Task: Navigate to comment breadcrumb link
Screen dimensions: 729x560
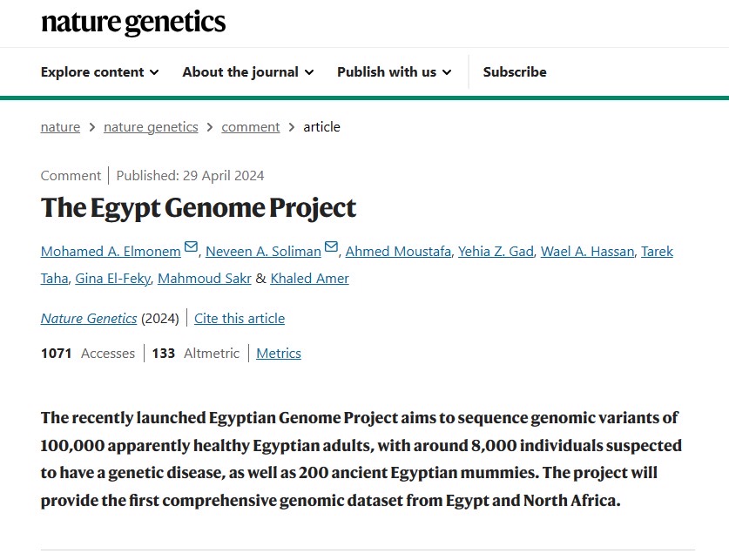Action: click(251, 127)
